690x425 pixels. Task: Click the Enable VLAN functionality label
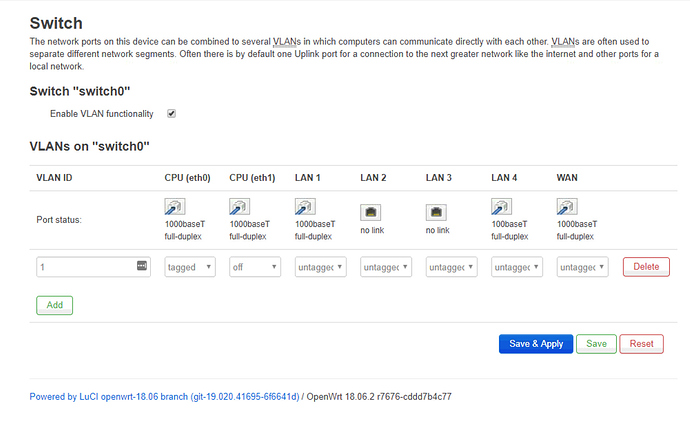[102, 114]
